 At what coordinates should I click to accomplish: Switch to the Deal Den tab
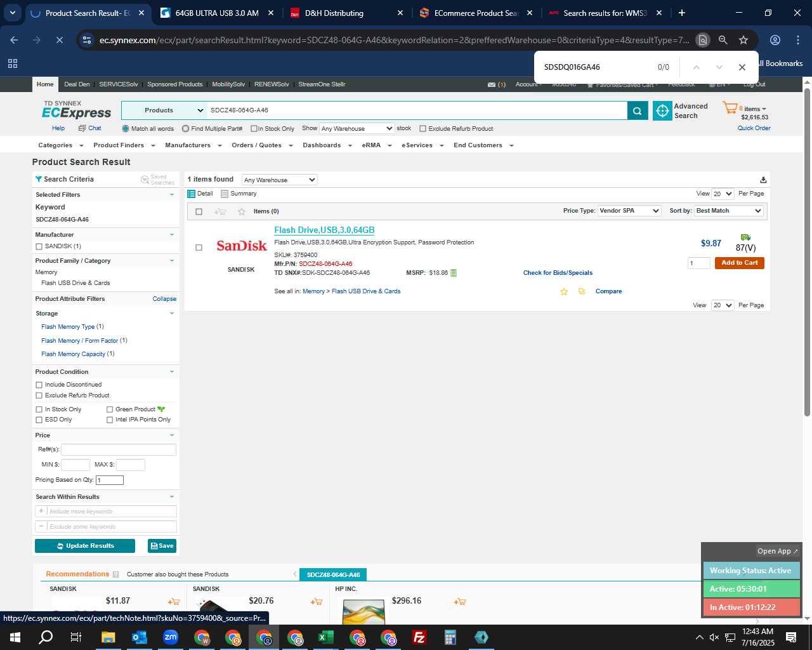click(77, 84)
